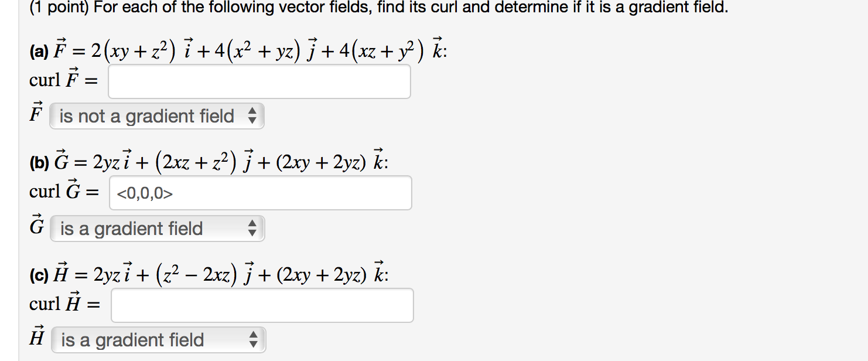The width and height of the screenshot is (868, 361).
Task: Select the curl G field containing <0,0,0>
Action: tap(261, 193)
